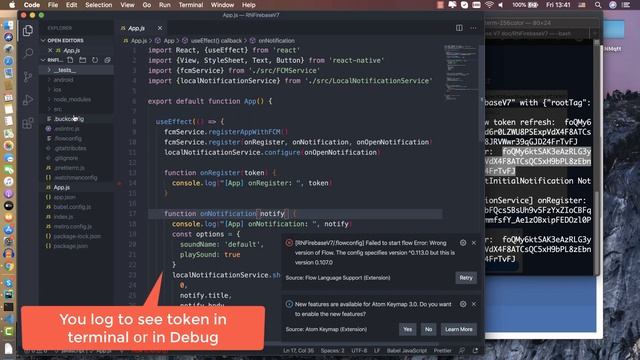Viewport: 640px width, 360px height.
Task: Click Yes to enable Atom Keymap features
Action: coord(407,329)
